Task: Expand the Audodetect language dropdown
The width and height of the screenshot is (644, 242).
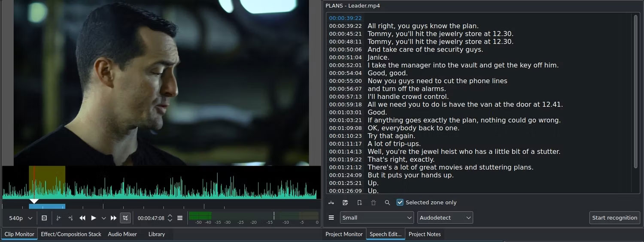Action: [445, 218]
